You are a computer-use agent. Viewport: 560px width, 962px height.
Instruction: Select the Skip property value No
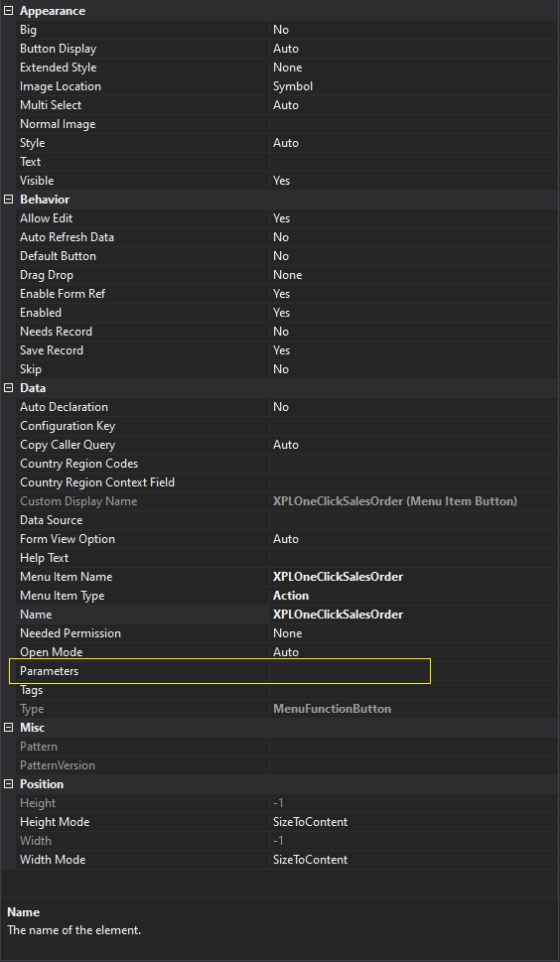pos(281,369)
